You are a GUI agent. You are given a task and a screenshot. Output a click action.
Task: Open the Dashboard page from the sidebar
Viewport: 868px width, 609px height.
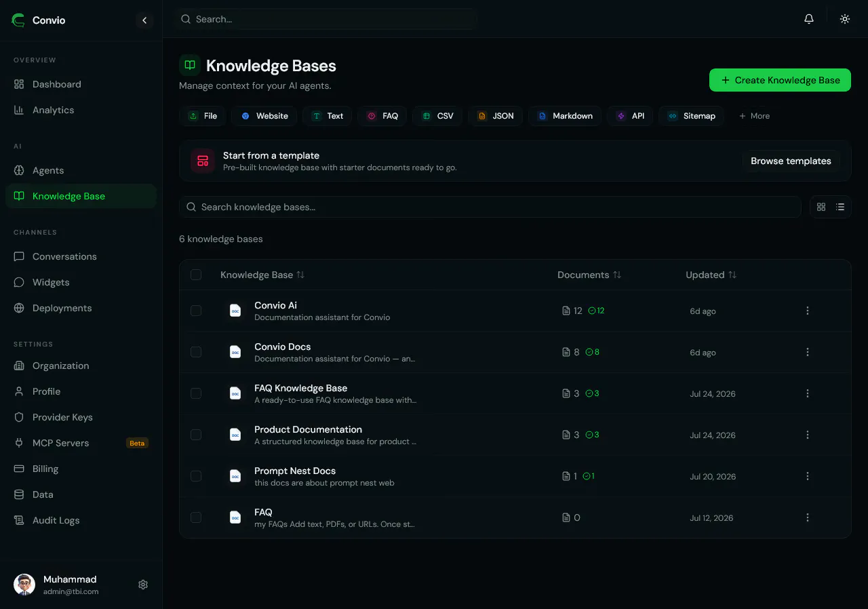point(81,84)
